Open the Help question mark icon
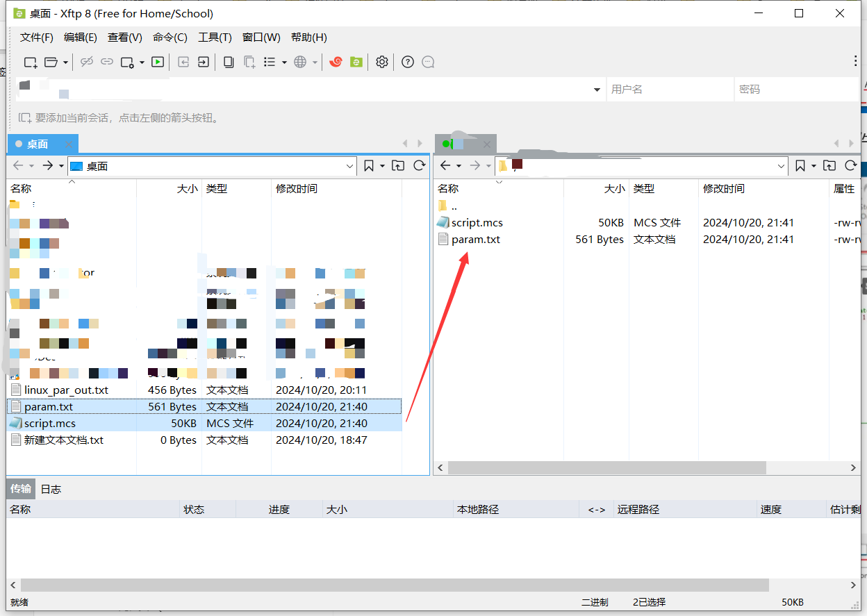Screen dimensions: 867x616 click(408, 62)
